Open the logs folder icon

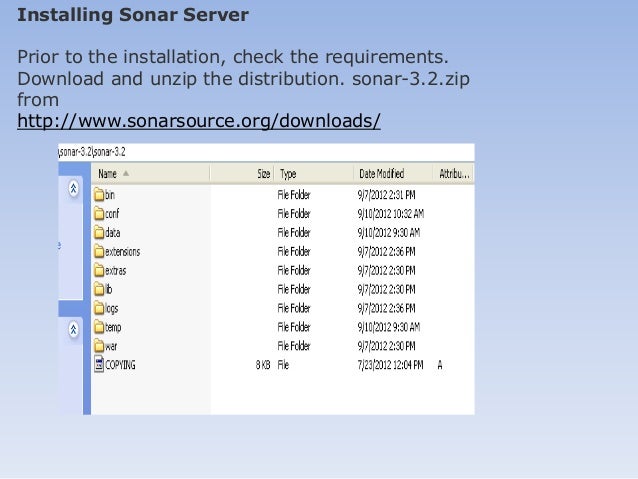coord(99,308)
